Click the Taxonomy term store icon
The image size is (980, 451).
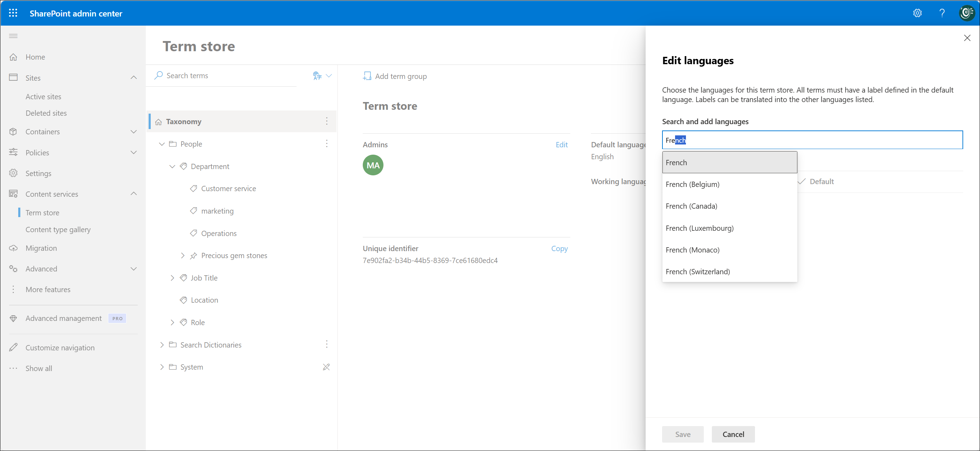[159, 121]
